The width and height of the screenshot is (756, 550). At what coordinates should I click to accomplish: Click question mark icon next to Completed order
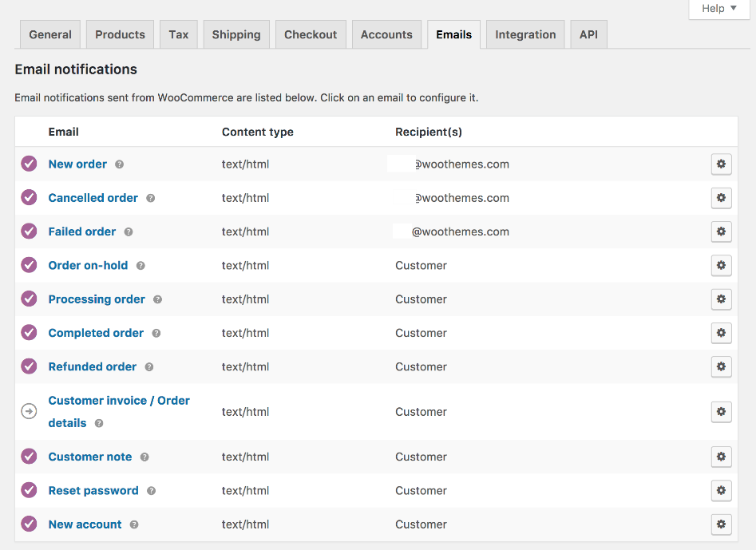156,334
